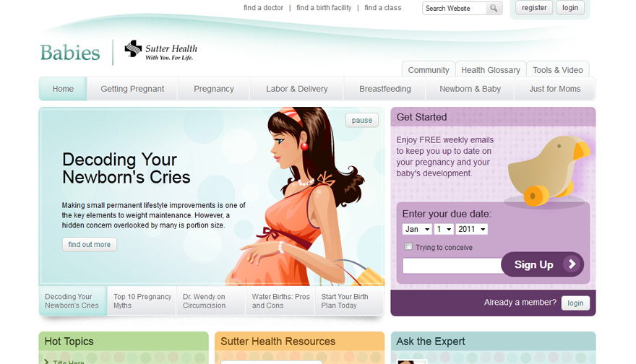
Task: Click the Sign Up arrow icon
Action: click(x=572, y=264)
